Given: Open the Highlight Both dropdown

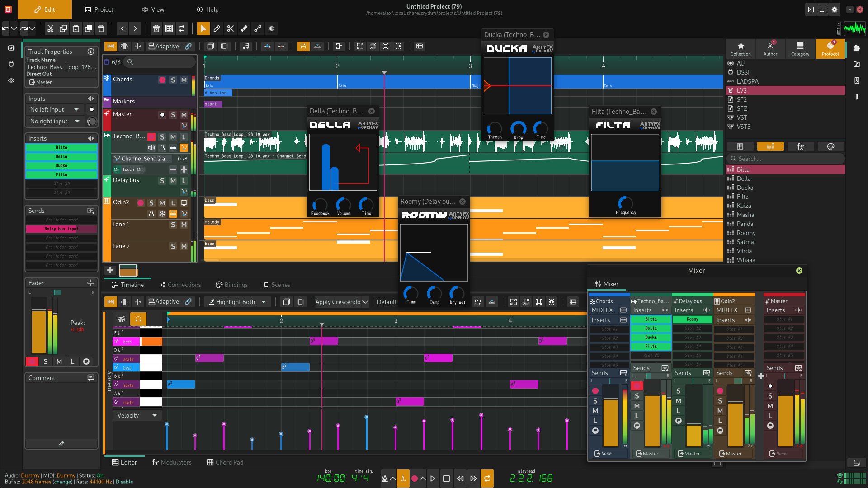Looking at the screenshot, I should [237, 302].
